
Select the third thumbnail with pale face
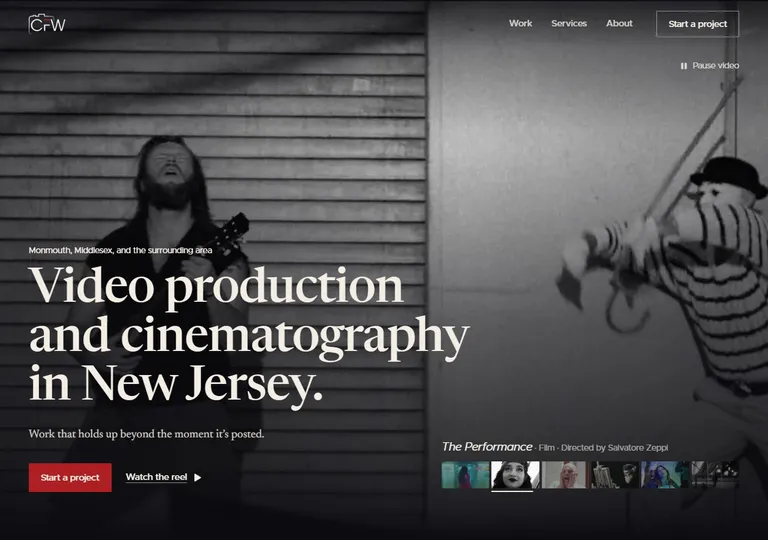pos(565,474)
